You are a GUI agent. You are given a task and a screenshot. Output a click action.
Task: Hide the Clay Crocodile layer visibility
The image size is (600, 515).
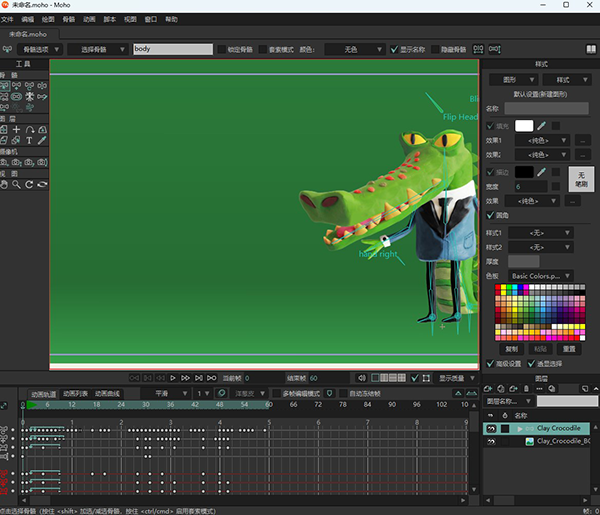coord(491,429)
